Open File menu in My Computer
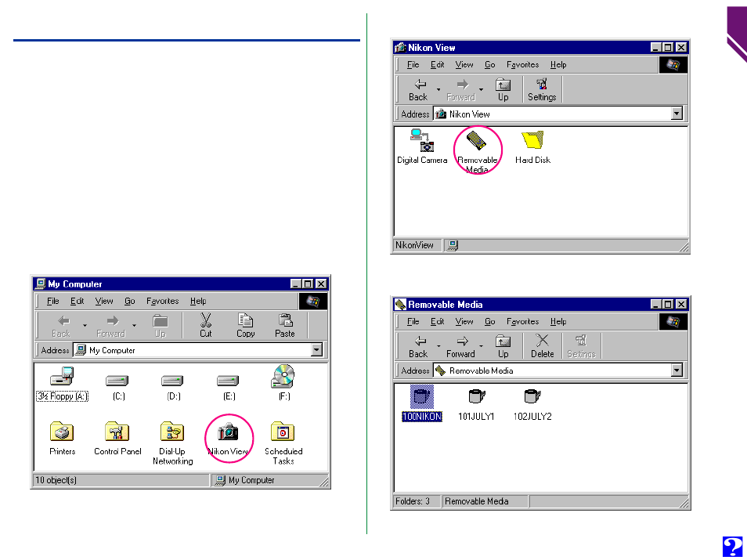747x560 pixels. point(53,302)
